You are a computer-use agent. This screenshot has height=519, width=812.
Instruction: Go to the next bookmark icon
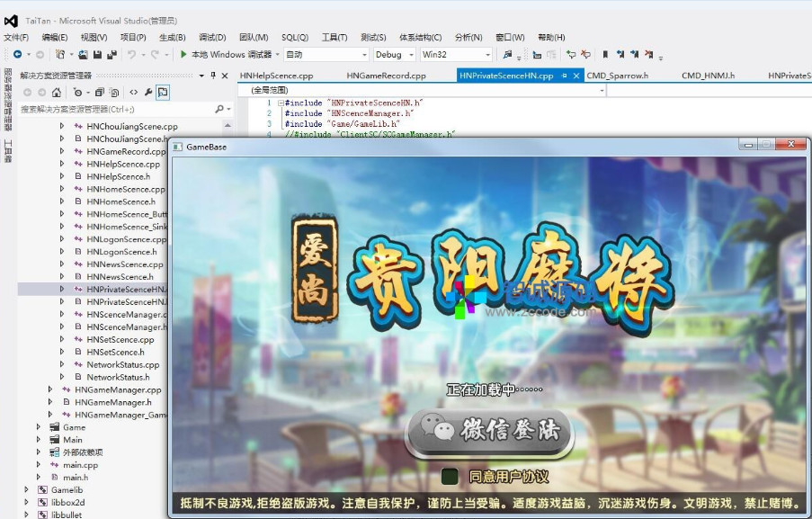tap(634, 54)
